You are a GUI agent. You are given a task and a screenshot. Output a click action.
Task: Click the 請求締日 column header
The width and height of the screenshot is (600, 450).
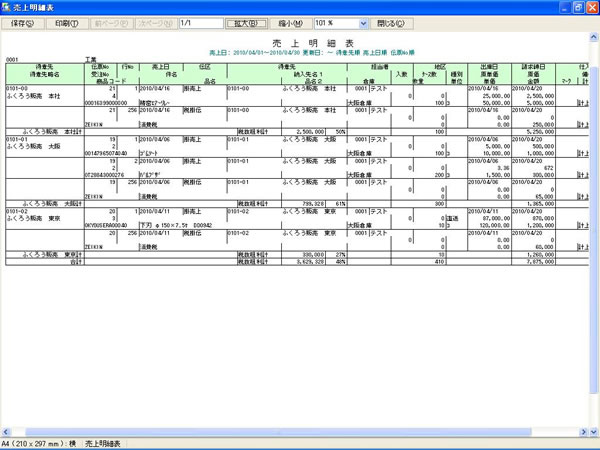click(x=533, y=67)
